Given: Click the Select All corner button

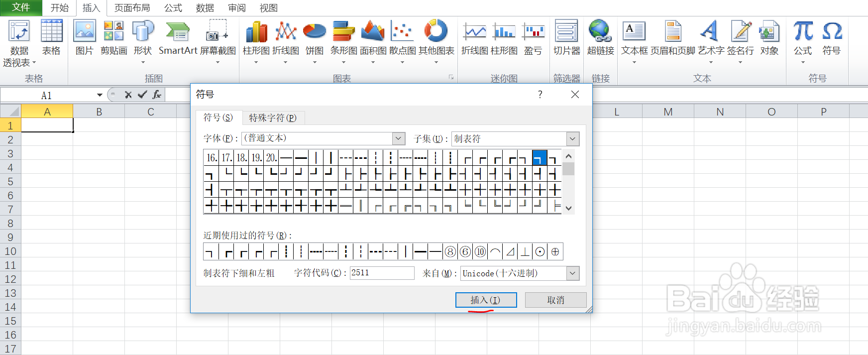Looking at the screenshot, I should pyautogui.click(x=10, y=112).
